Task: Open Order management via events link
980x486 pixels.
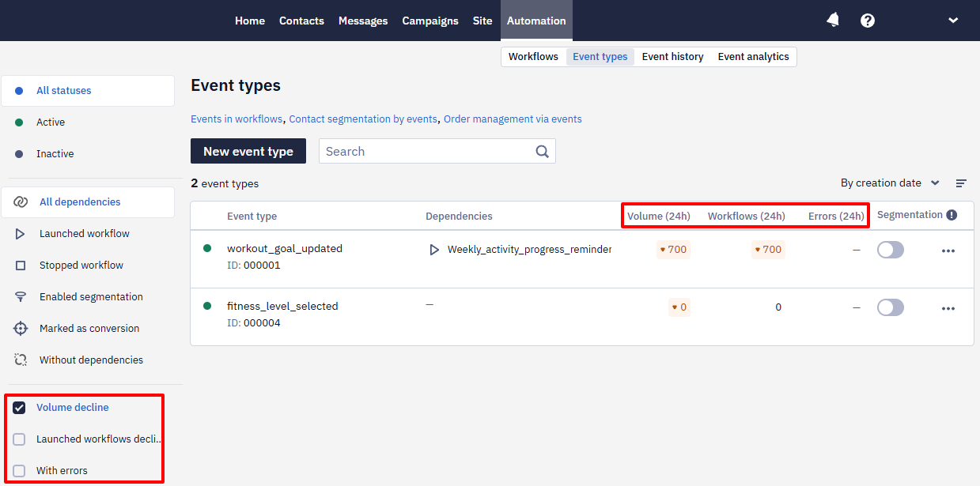Action: 513,119
